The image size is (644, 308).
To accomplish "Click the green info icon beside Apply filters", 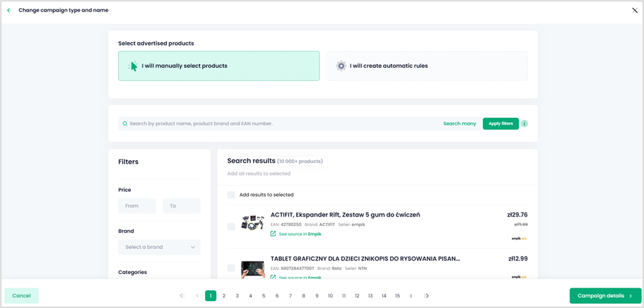I will tap(525, 123).
